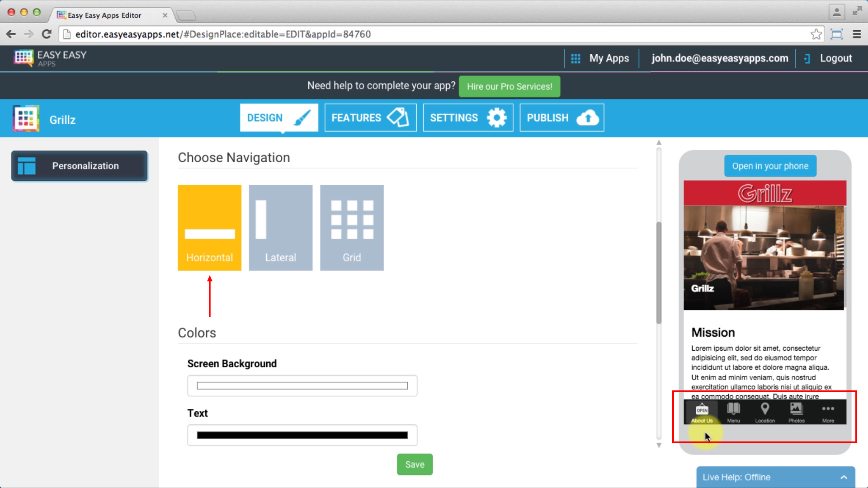Open the SETTINGS panel
This screenshot has width=868, height=488.
pyautogui.click(x=468, y=117)
